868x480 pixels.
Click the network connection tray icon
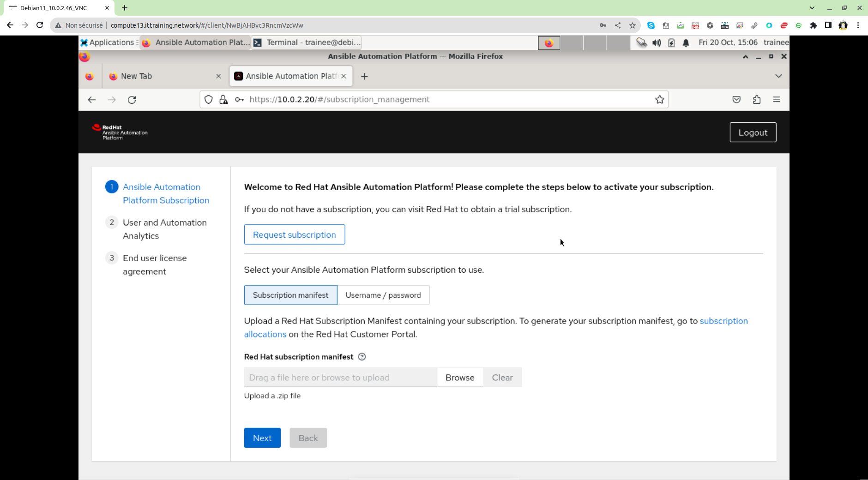click(641, 42)
